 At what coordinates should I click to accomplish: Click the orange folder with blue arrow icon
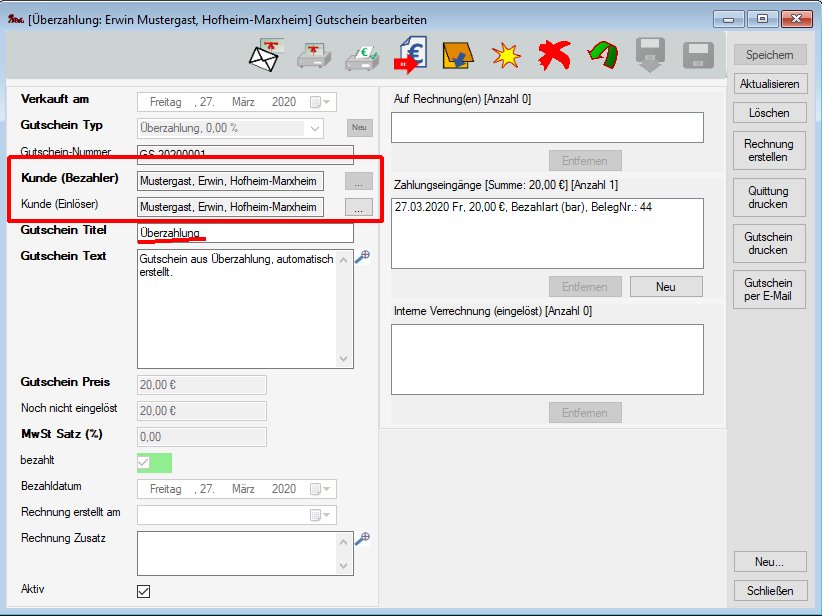[459, 55]
